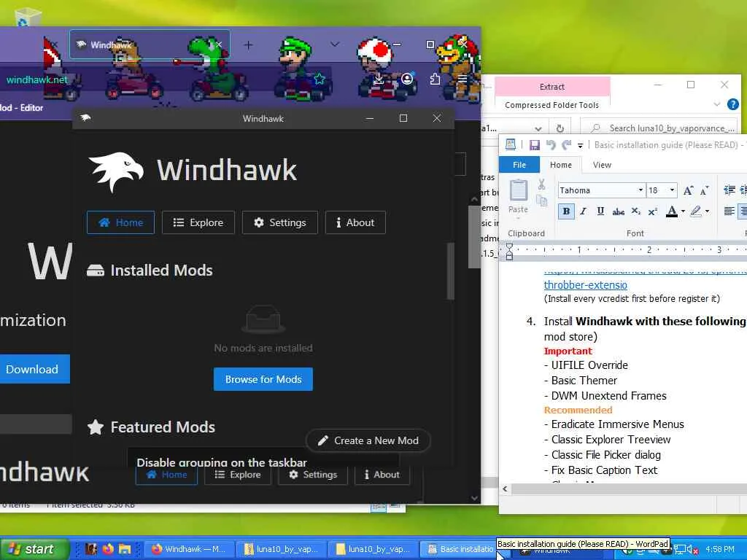Open the list-all-tabs chevron in Firefox

[x=335, y=44]
